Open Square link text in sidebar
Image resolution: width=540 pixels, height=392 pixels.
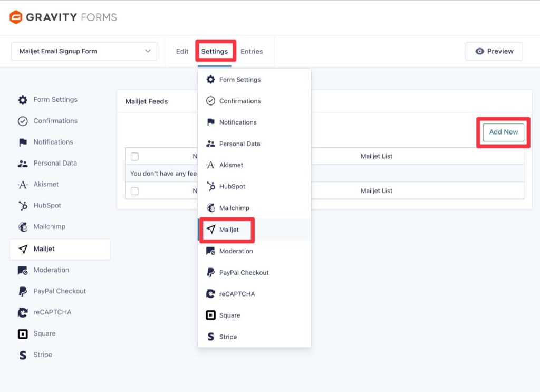[x=44, y=333]
